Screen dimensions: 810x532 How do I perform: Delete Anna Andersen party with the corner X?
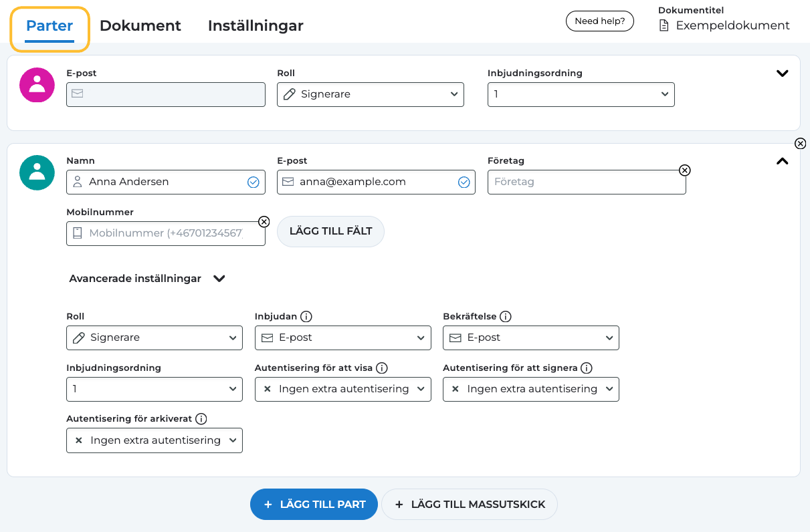click(800, 144)
